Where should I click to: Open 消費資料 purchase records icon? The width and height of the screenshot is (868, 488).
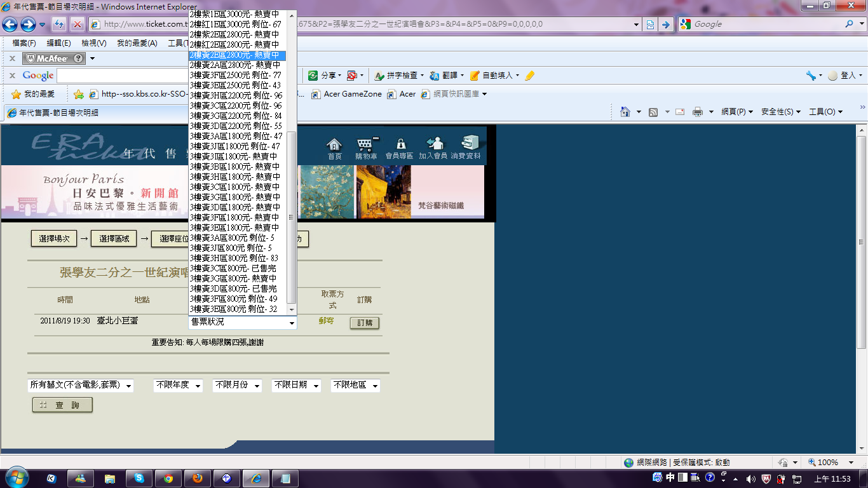[466, 148]
